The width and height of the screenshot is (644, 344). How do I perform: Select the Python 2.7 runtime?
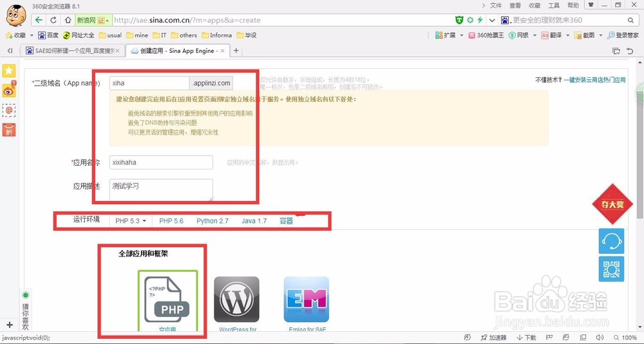[x=213, y=221]
